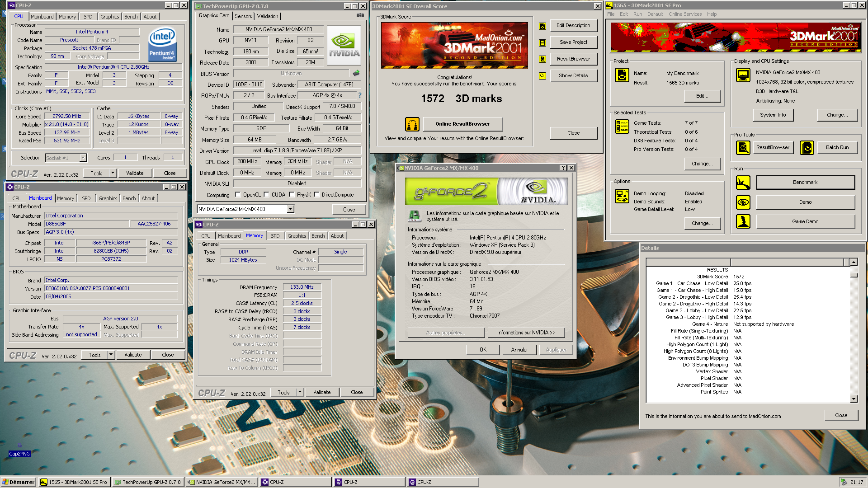Viewport: 868px width, 488px height.
Task: Click the Benchmark button
Action: click(x=805, y=182)
